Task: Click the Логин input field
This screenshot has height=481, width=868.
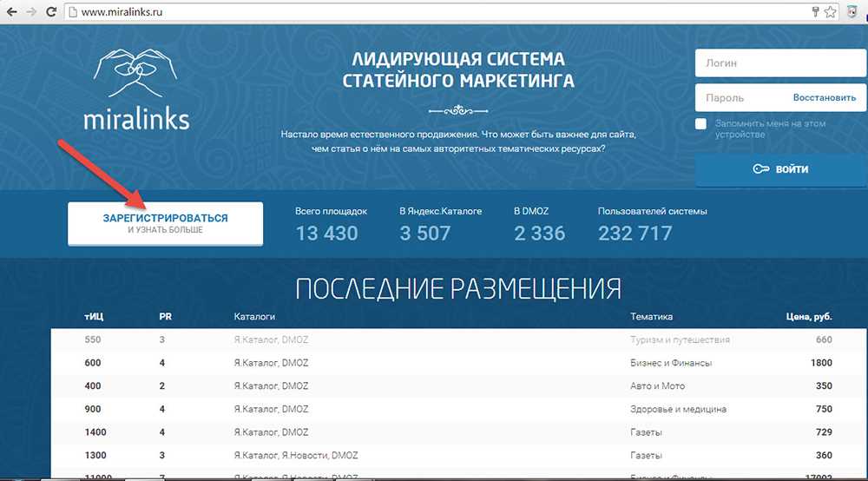Action: [x=780, y=63]
